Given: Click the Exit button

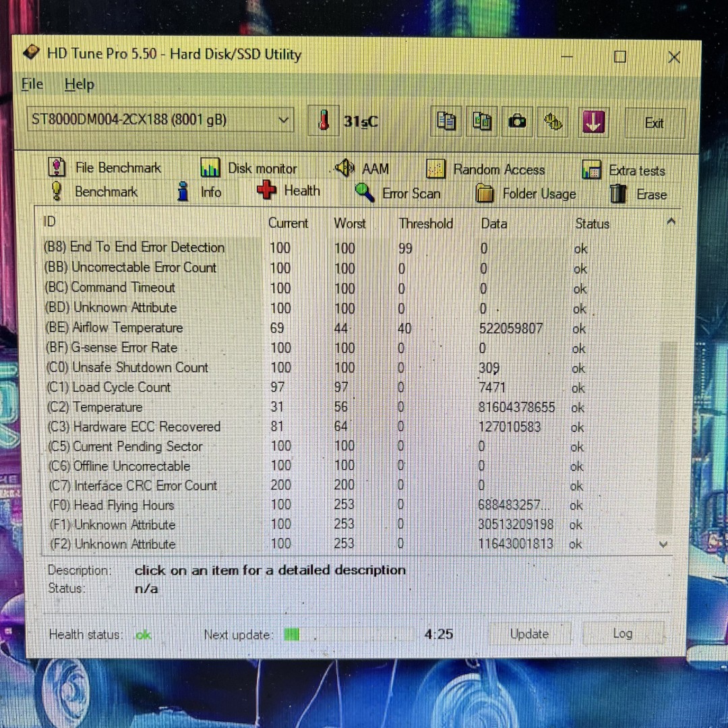Looking at the screenshot, I should (x=654, y=123).
